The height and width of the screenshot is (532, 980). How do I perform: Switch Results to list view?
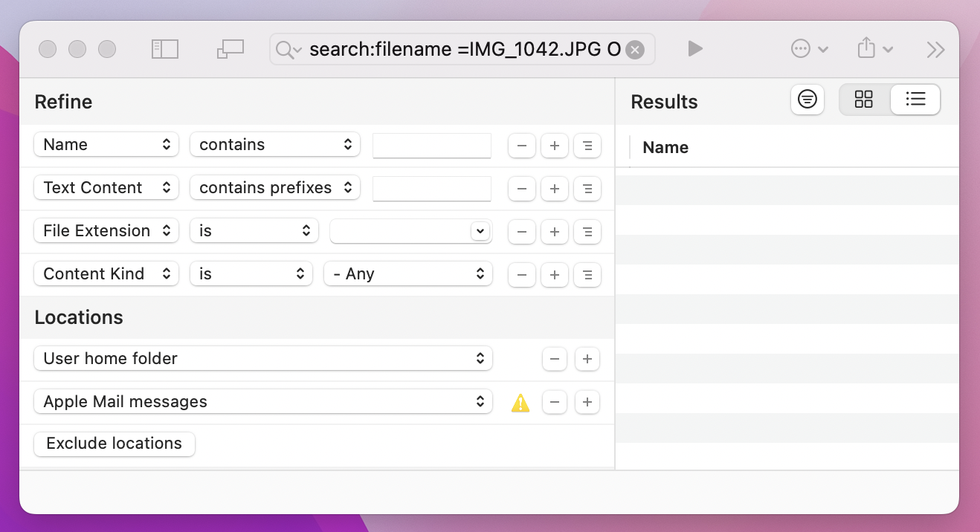click(915, 99)
